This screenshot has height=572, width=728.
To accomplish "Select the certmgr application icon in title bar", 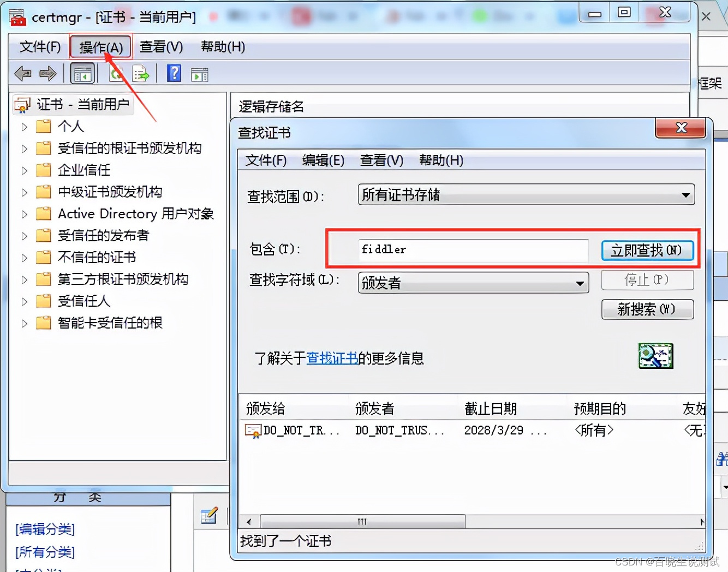I will click(x=16, y=17).
